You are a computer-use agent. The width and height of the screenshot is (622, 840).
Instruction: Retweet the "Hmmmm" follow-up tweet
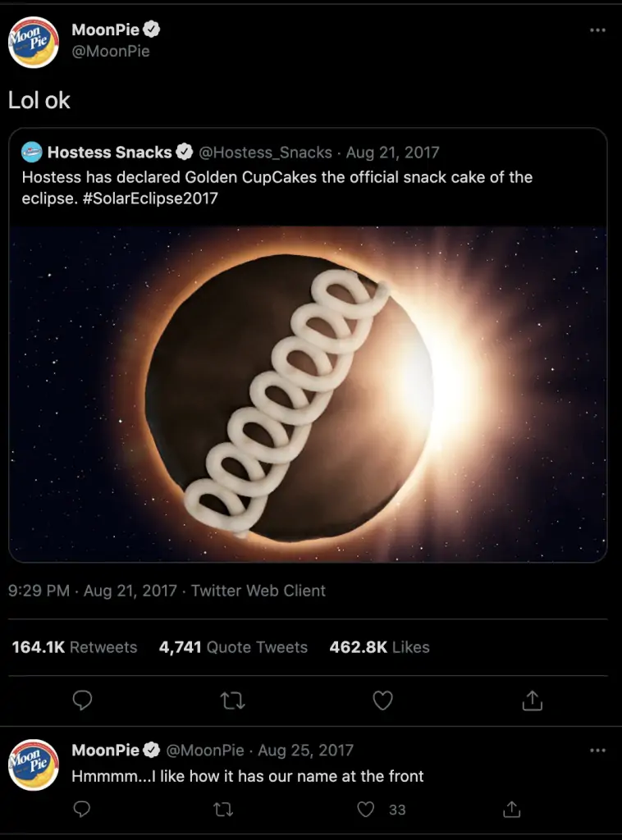(x=222, y=810)
